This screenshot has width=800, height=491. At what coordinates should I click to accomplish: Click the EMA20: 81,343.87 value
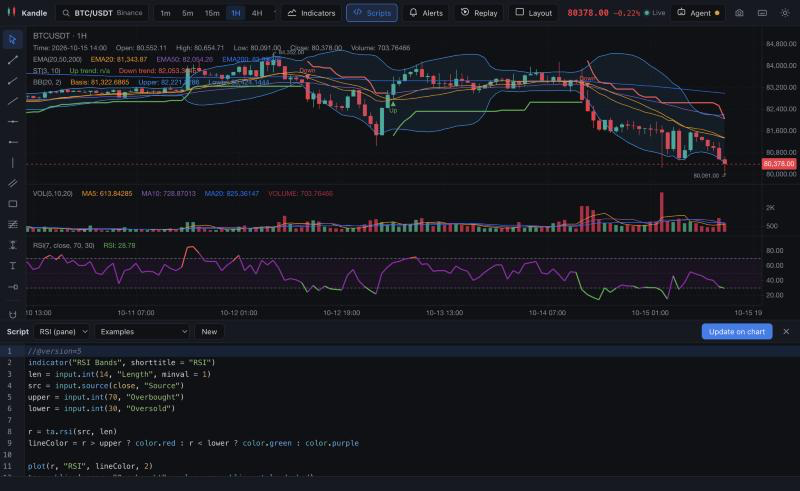pos(119,59)
